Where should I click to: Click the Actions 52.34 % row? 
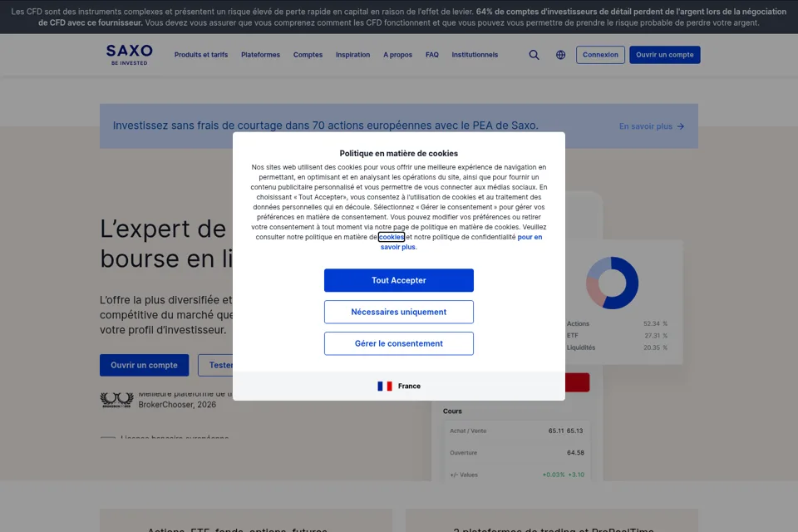[617, 323]
